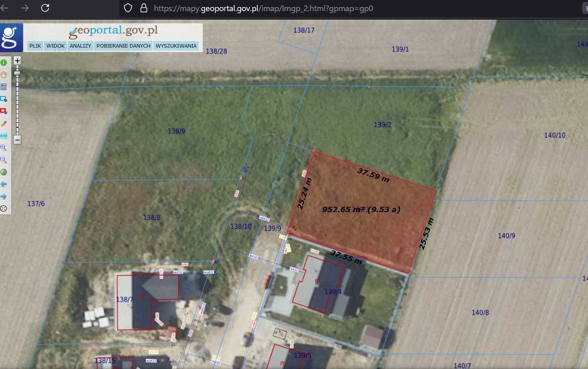This screenshot has width=588, height=369.
Task: Go to previous map view arrow
Action: 4,184
